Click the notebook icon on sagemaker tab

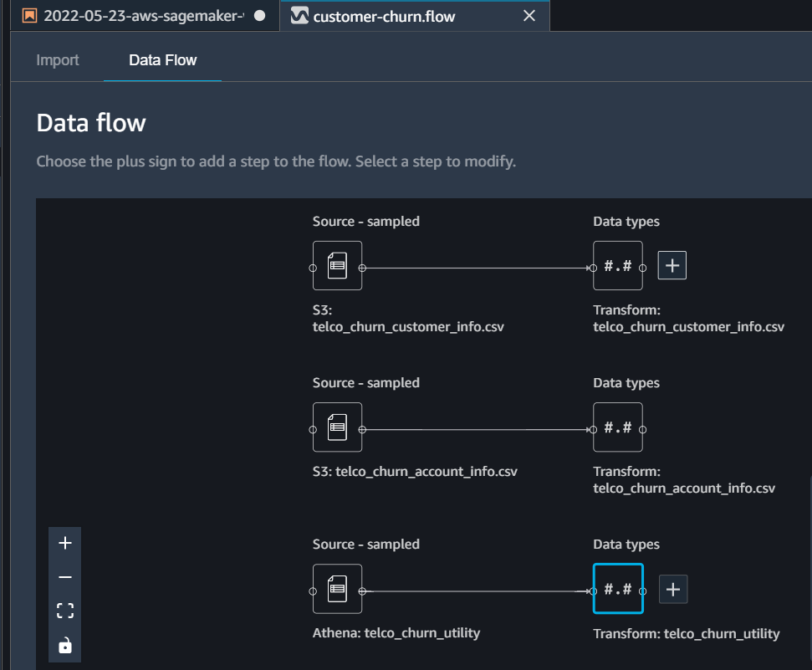click(x=29, y=16)
